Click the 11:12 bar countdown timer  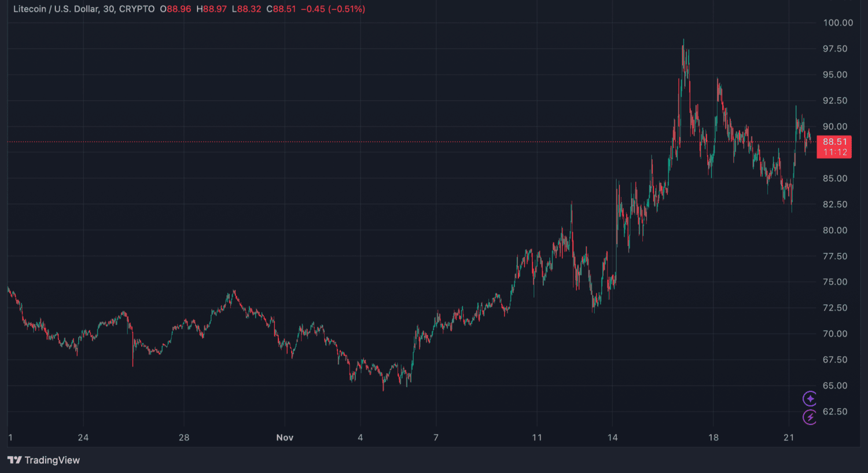tap(834, 152)
